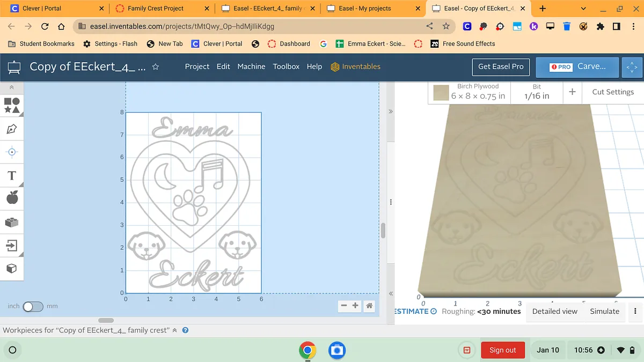Expand the Workpieces panel chevron
Screen dimensions: 644x362
[174, 330]
